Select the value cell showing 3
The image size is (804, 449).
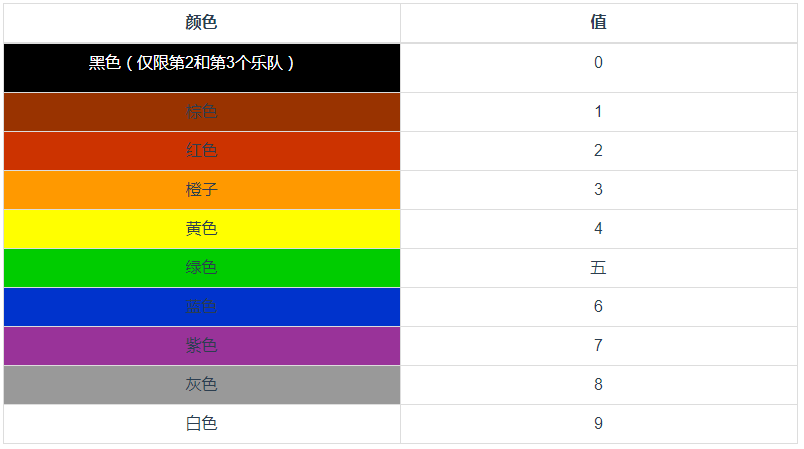point(598,189)
